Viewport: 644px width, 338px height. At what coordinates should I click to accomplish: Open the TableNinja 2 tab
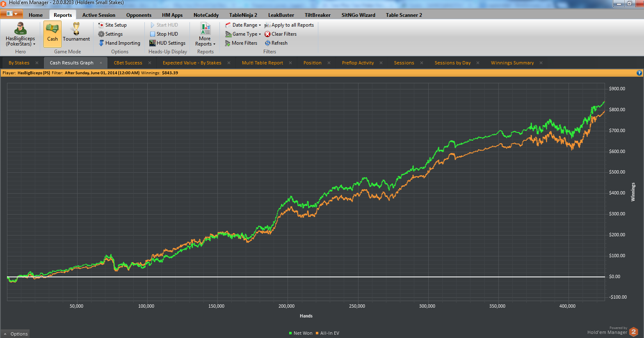tap(243, 15)
